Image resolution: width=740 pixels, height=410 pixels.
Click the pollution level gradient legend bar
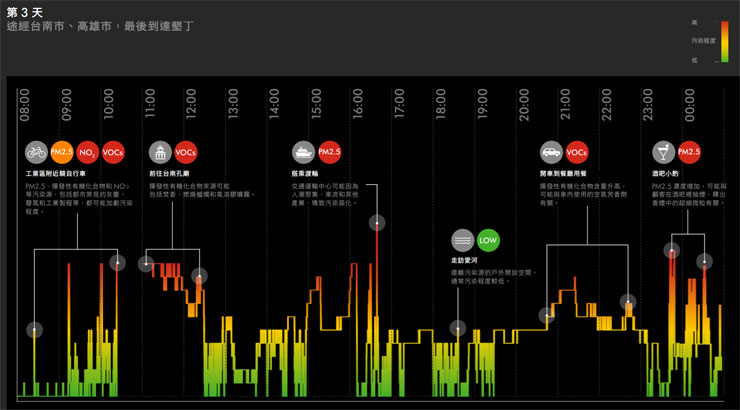tap(722, 40)
